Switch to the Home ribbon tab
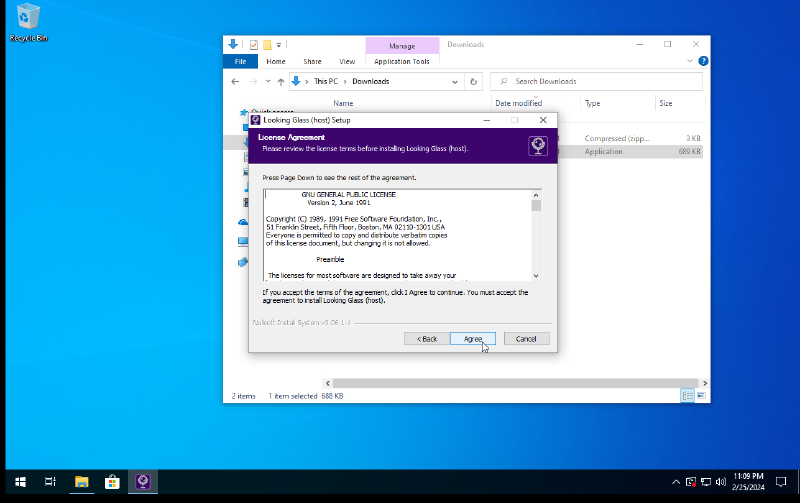The height and width of the screenshot is (503, 800). [x=276, y=61]
